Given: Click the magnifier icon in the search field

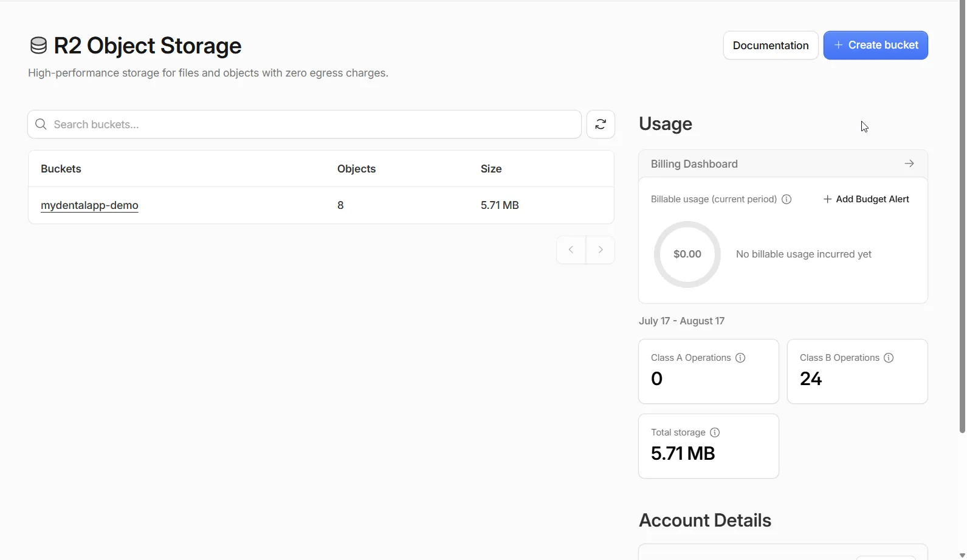Looking at the screenshot, I should point(41,125).
